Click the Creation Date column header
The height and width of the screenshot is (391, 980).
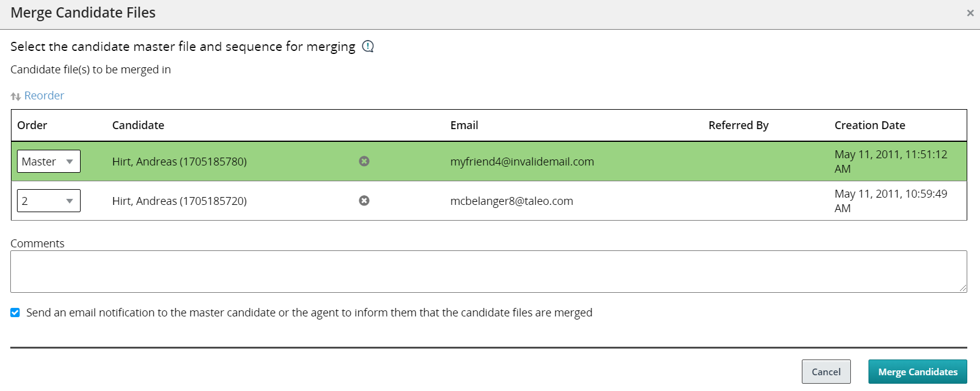870,125
